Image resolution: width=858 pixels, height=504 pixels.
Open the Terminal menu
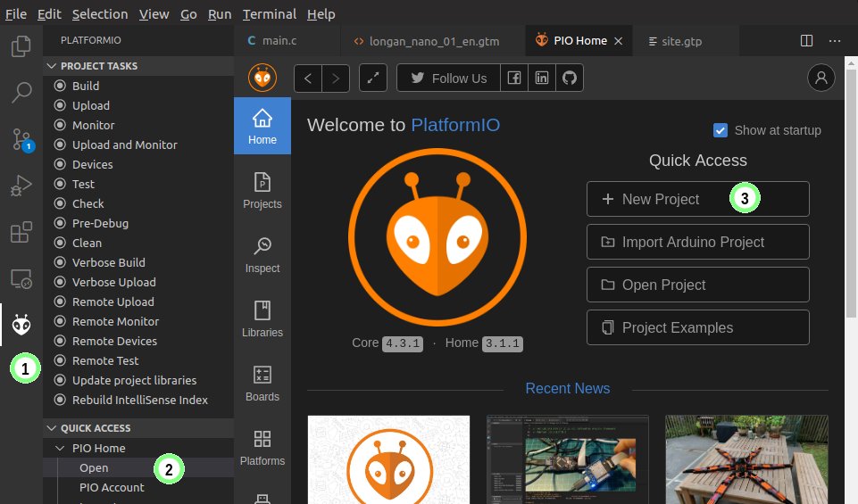click(x=269, y=13)
